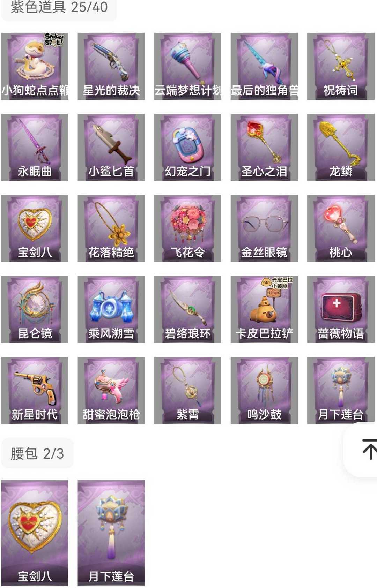Tap the 圣心之泪 ruby scepter

(264, 147)
